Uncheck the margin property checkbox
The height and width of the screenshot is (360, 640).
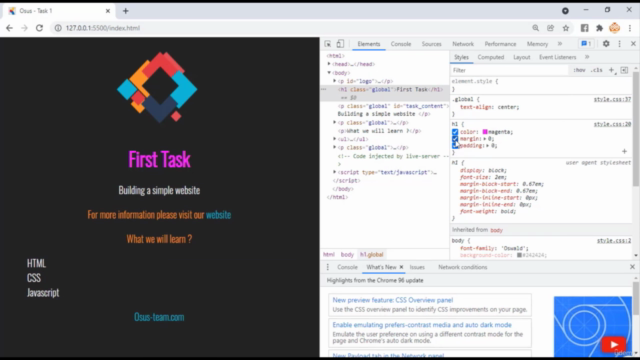455,139
